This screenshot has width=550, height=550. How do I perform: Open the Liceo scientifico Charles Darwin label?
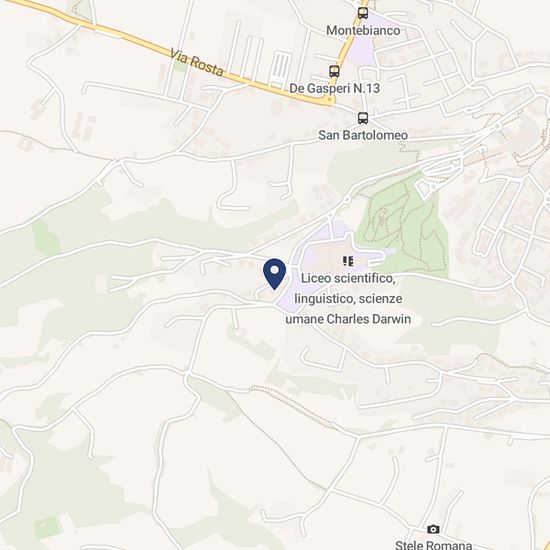[348, 299]
